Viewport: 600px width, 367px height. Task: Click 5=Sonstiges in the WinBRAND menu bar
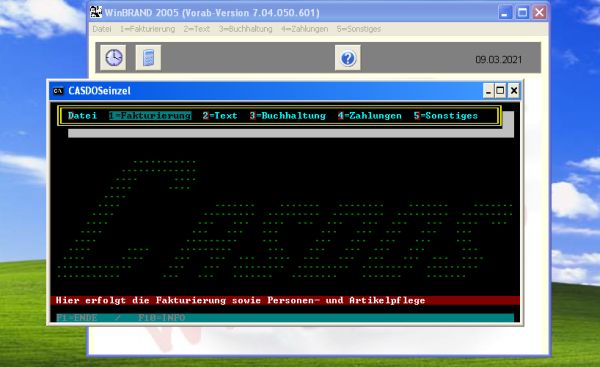tap(359, 29)
